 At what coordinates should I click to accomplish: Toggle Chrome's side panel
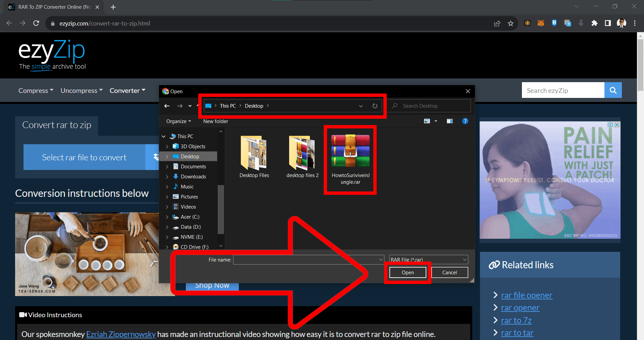(608, 23)
